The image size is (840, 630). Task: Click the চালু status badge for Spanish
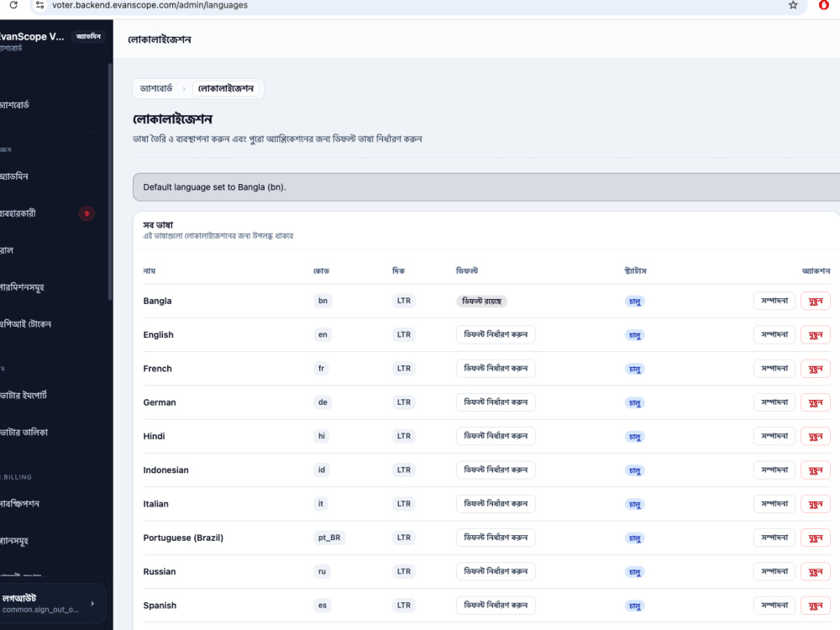pos(635,606)
